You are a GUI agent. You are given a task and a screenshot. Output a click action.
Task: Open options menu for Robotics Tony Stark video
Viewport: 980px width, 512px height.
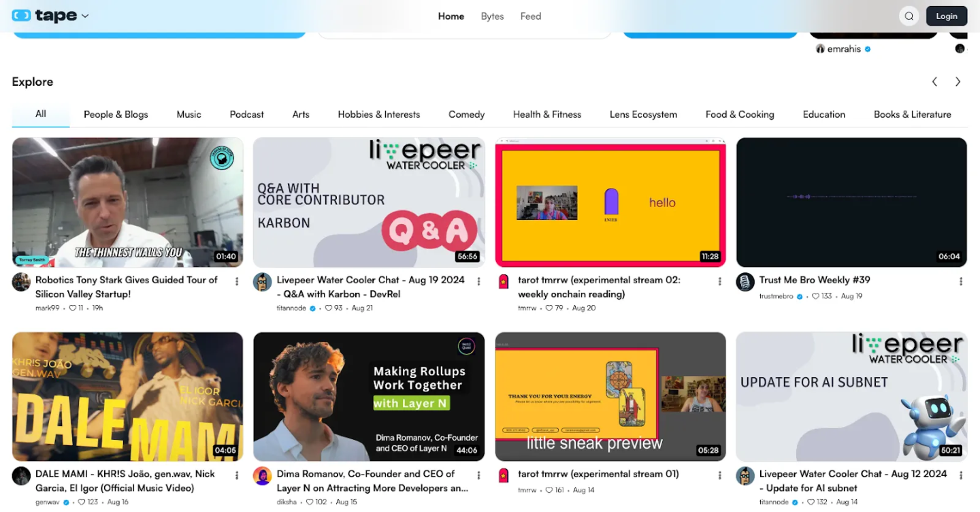[x=237, y=281]
